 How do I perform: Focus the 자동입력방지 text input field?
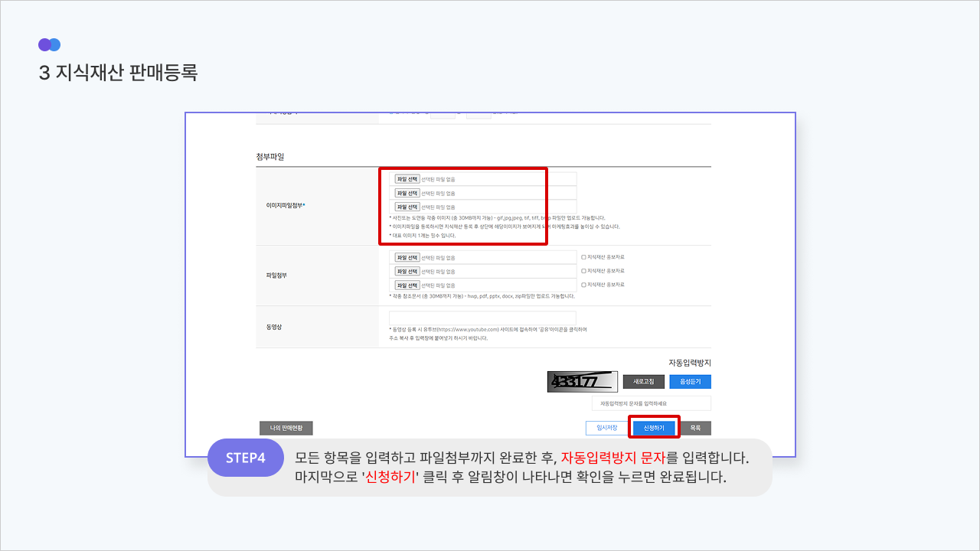(x=651, y=403)
